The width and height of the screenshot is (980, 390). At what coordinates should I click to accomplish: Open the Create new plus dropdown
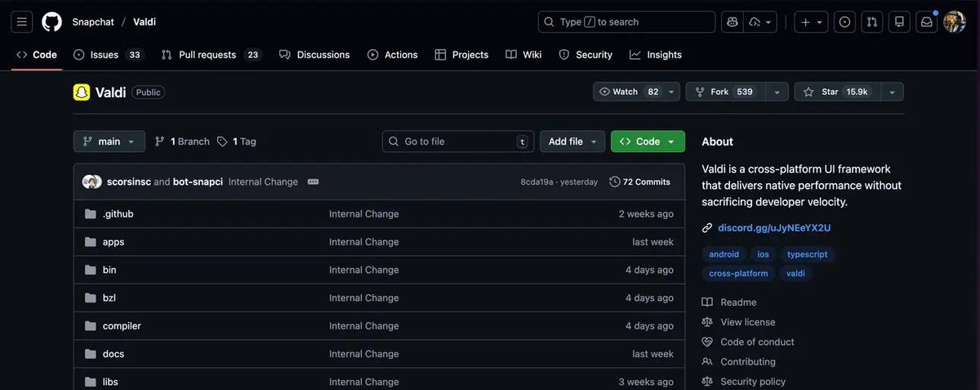coord(812,22)
